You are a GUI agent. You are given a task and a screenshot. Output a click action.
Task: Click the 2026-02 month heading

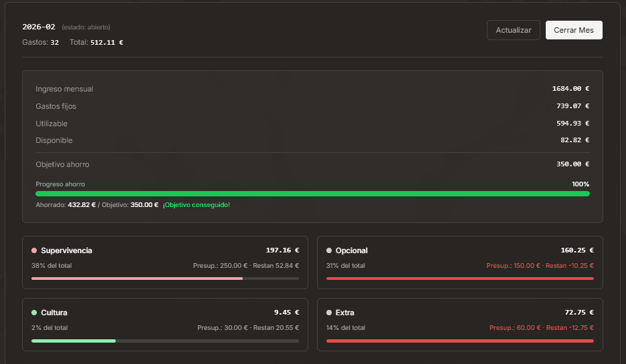pos(39,27)
